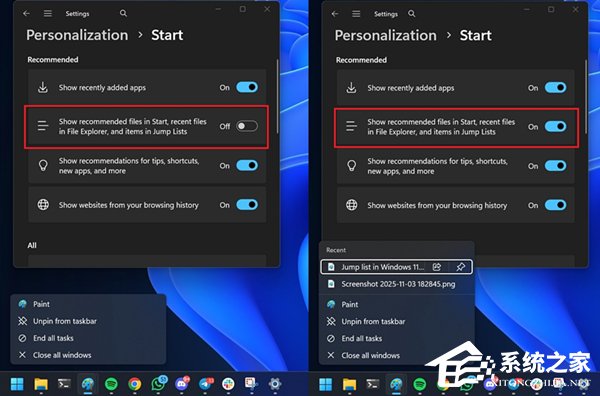The image size is (600, 396).
Task: Open File Explorer on left screenshot's taskbar
Action: tap(41, 384)
